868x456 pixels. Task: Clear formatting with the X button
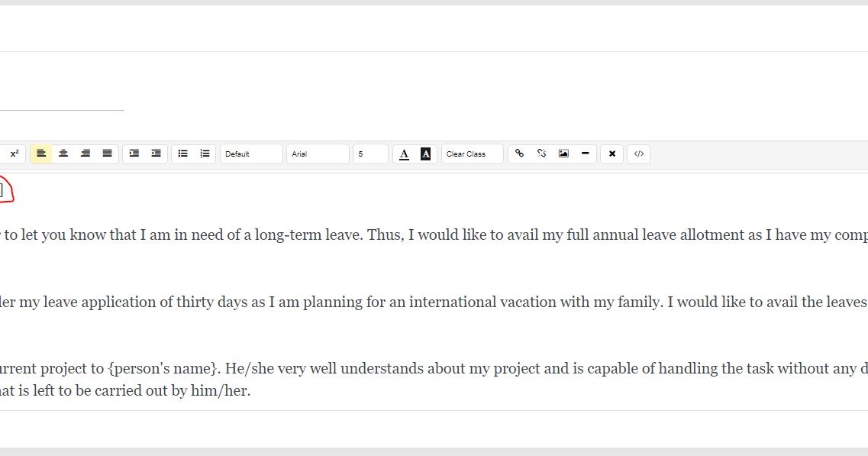[x=611, y=154]
